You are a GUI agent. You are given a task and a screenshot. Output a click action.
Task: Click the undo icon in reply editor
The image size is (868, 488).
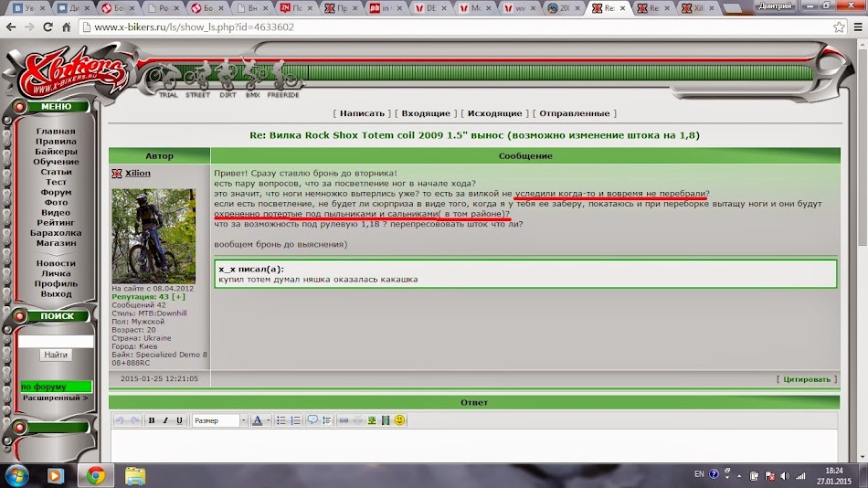coord(120,420)
